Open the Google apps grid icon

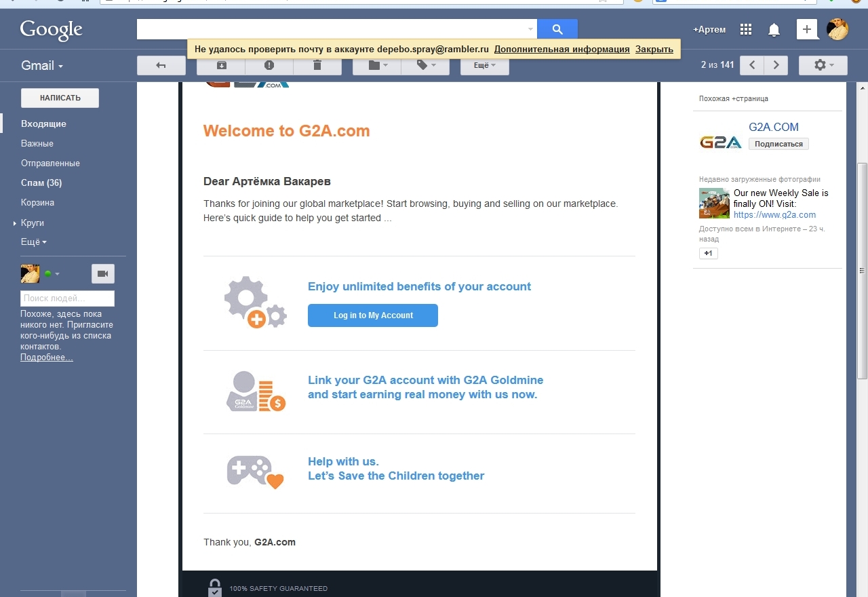(x=746, y=29)
